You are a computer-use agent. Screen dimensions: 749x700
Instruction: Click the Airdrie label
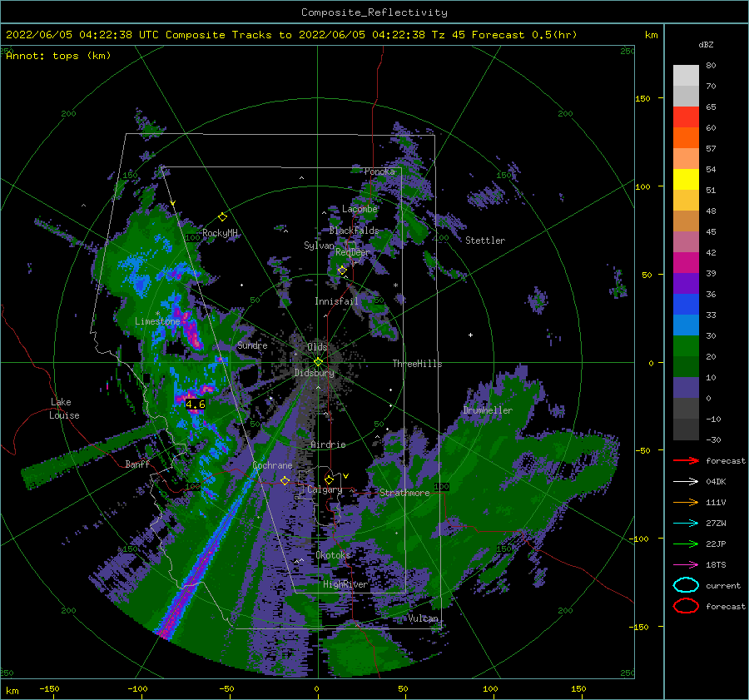tap(328, 444)
